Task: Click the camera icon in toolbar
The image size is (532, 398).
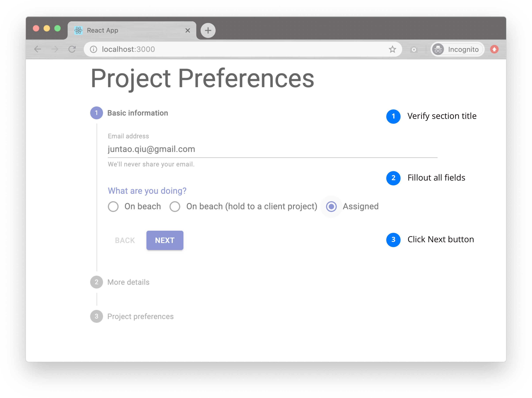Action: tap(414, 49)
